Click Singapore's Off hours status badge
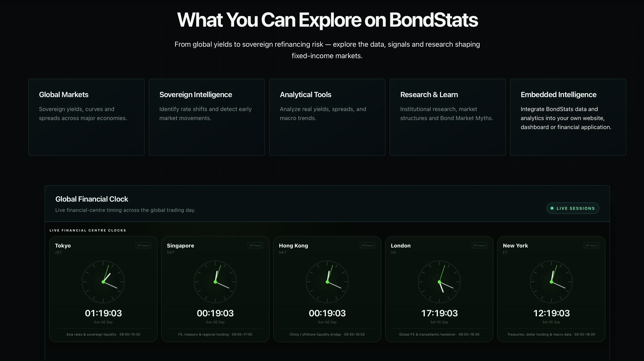Screen dimensions: 644x361 tap(255, 245)
